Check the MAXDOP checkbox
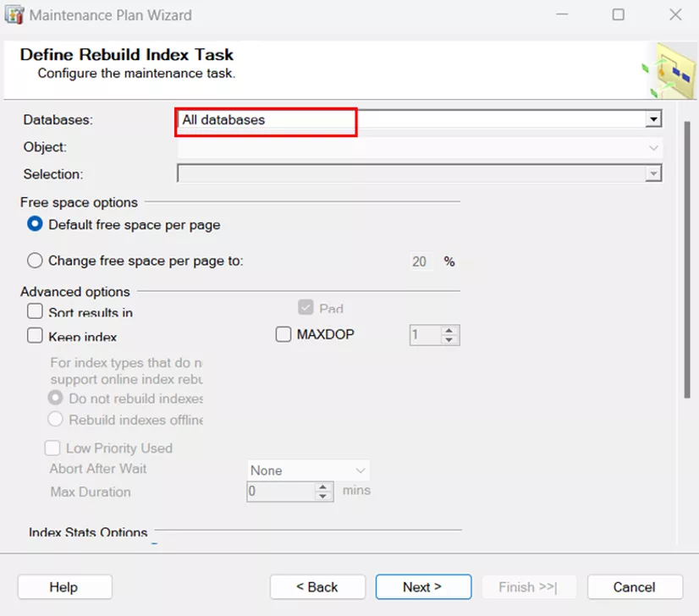 point(283,334)
